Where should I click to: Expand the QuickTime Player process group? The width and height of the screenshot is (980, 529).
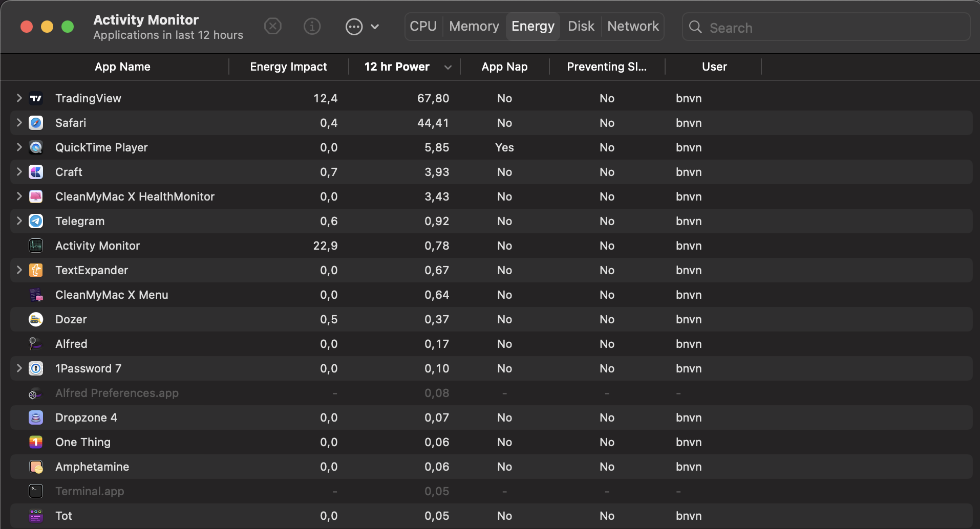coord(19,147)
